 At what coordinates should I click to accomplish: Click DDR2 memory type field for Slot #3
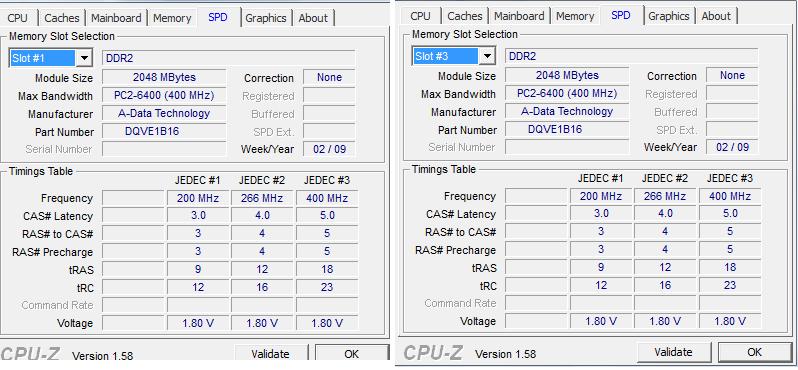click(632, 56)
